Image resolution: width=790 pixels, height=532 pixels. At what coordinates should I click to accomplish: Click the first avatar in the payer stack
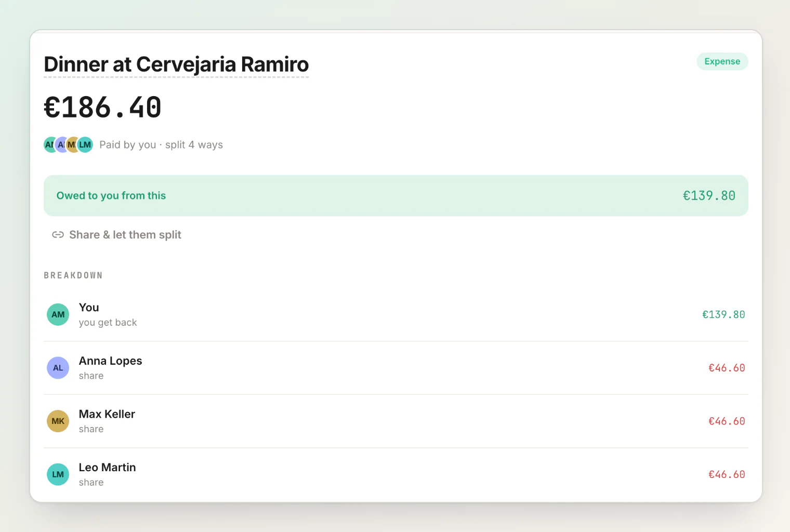[49, 144]
